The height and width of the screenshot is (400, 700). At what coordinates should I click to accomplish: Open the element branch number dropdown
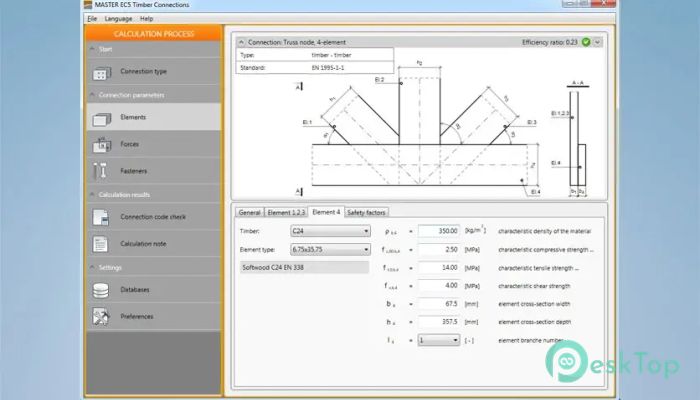[438, 340]
